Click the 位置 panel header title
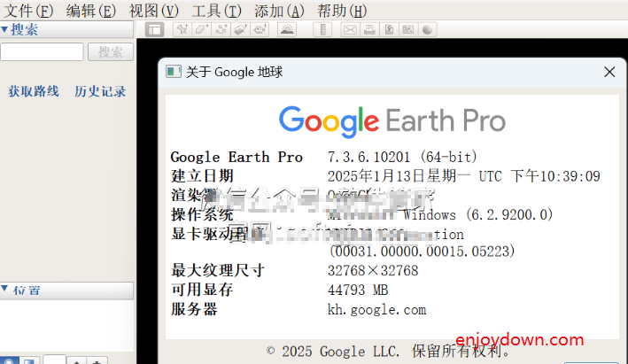The width and height of the screenshot is (628, 364). point(27,290)
